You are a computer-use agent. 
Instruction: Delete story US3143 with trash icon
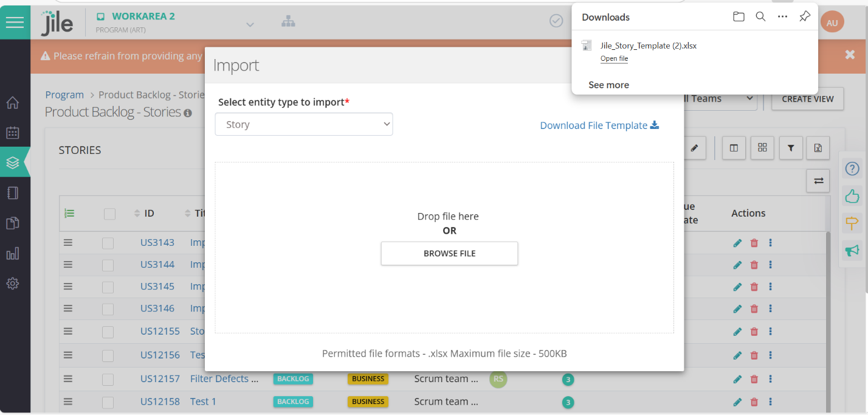[754, 243]
